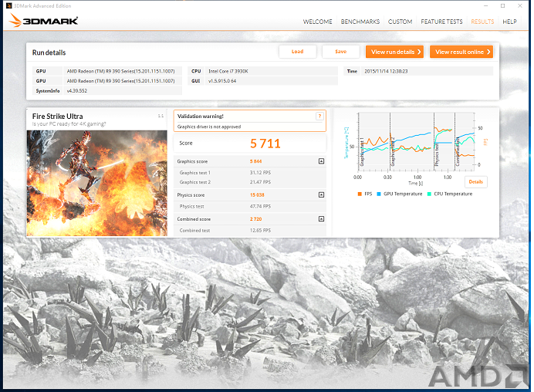Image resolution: width=534 pixels, height=392 pixels.
Task: Open the HELP tab
Action: pyautogui.click(x=509, y=22)
